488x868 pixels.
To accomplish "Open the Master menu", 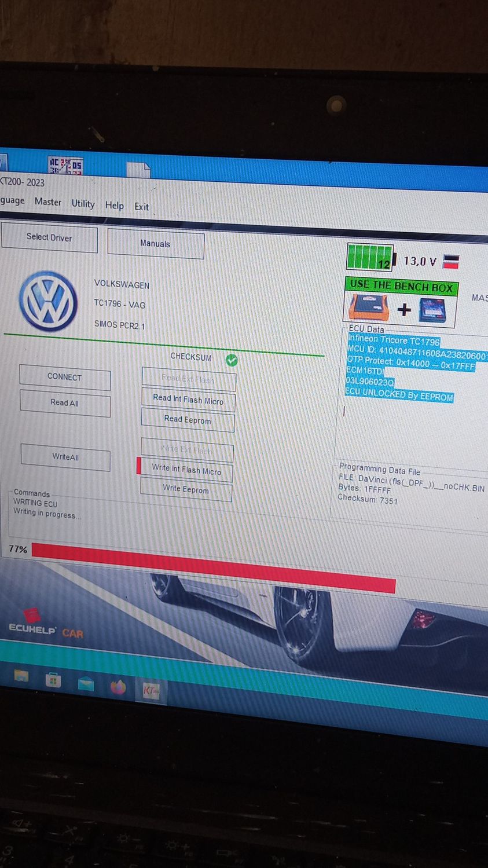I will click(x=47, y=202).
